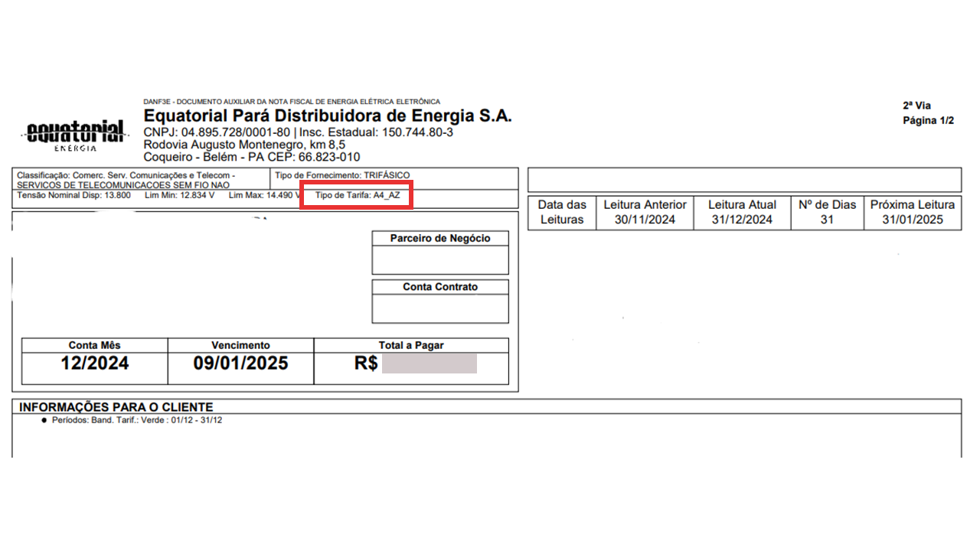Select the Vencimento date 09/01/2025

[240, 364]
